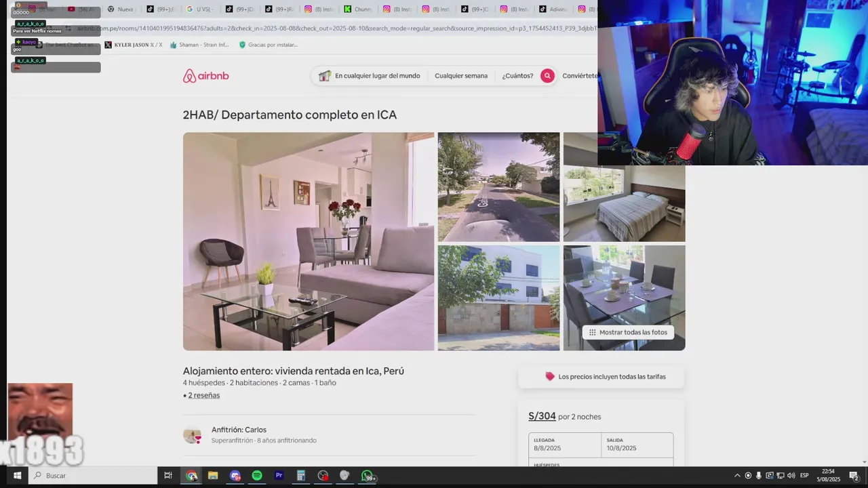
Task: Open KYLER JASON X bookmark
Action: coord(134,45)
